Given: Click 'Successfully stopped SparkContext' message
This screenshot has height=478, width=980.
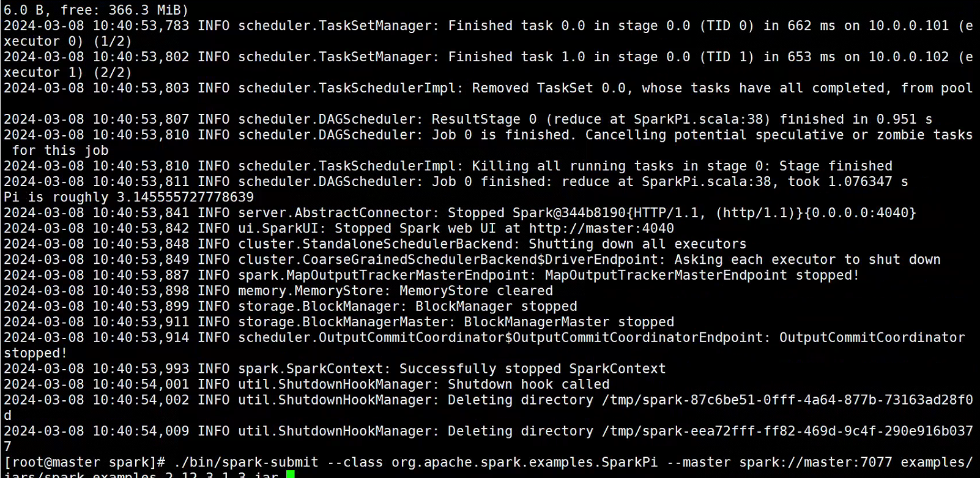Looking at the screenshot, I should click(x=532, y=368).
